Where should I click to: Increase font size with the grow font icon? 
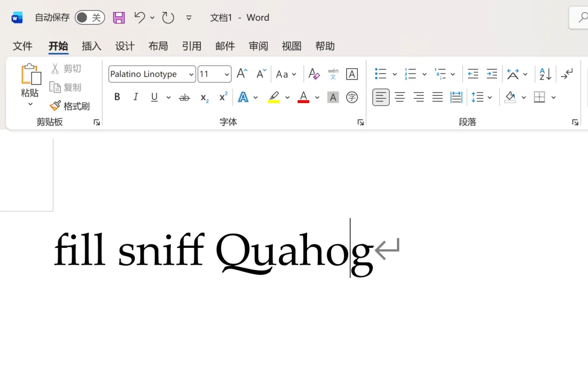(242, 74)
